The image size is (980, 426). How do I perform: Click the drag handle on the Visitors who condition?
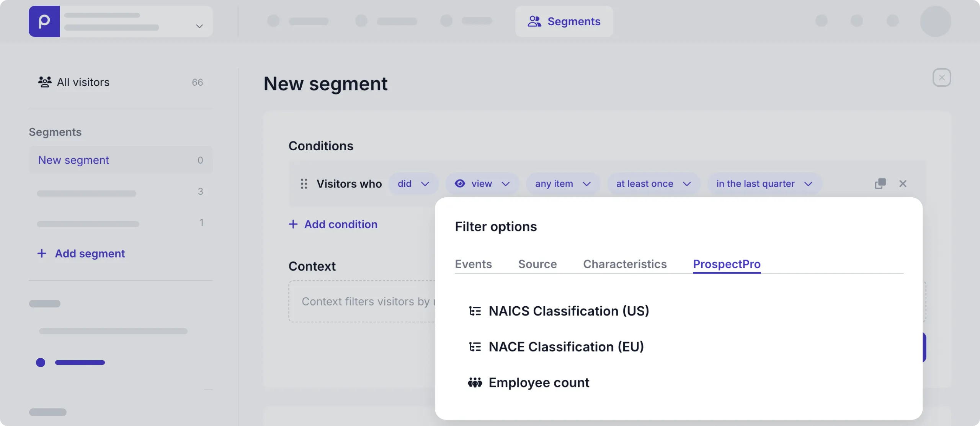304,184
